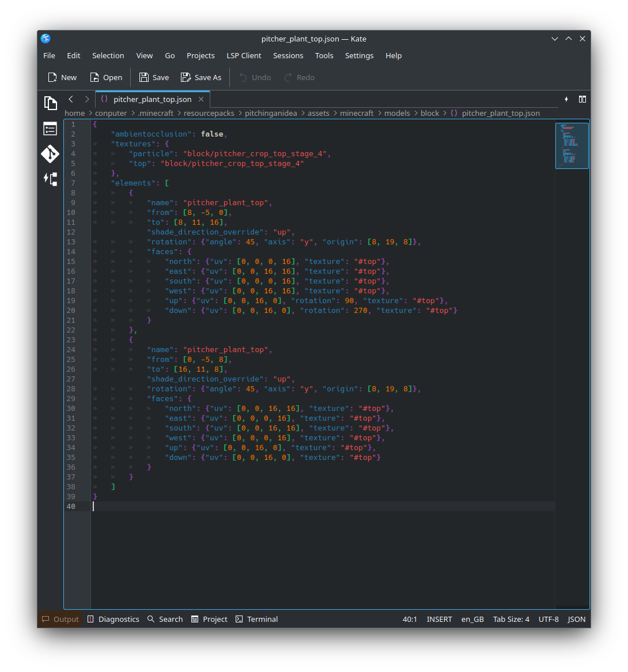
Task: Open the Edit menu
Action: pos(74,56)
